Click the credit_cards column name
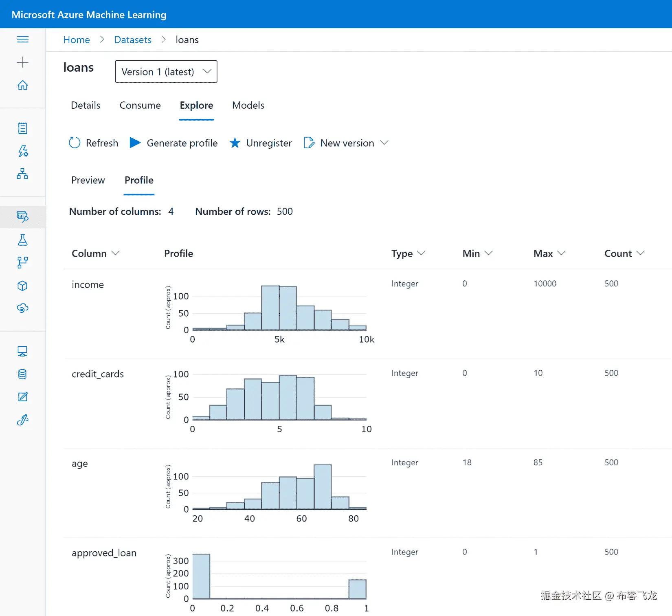The image size is (672, 616). (x=98, y=374)
